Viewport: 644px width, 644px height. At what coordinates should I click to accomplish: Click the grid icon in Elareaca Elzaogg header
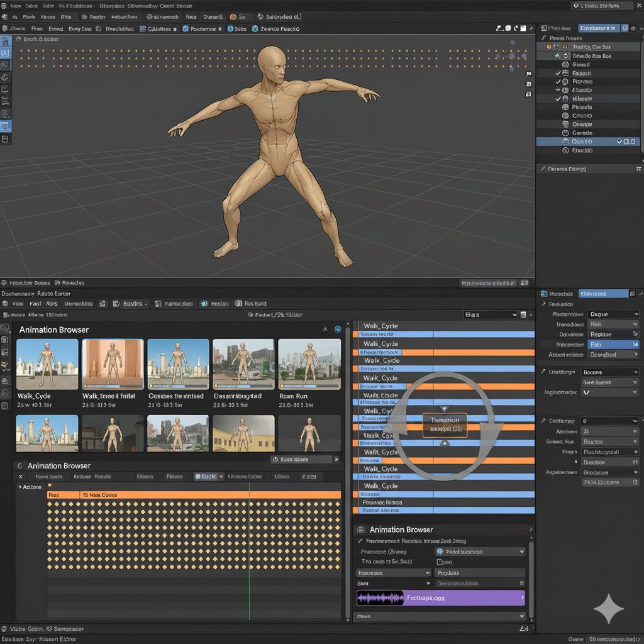[638, 169]
